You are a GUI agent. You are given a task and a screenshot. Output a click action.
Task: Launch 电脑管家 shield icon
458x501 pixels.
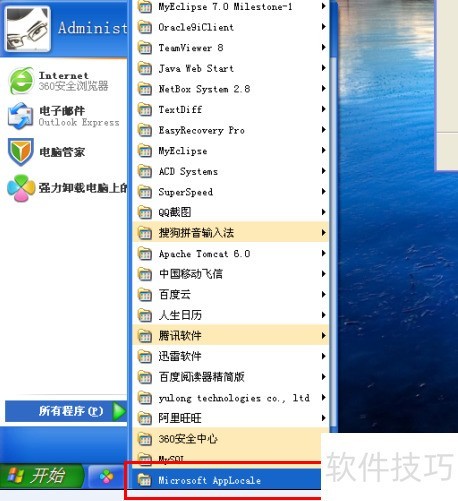pyautogui.click(x=21, y=152)
